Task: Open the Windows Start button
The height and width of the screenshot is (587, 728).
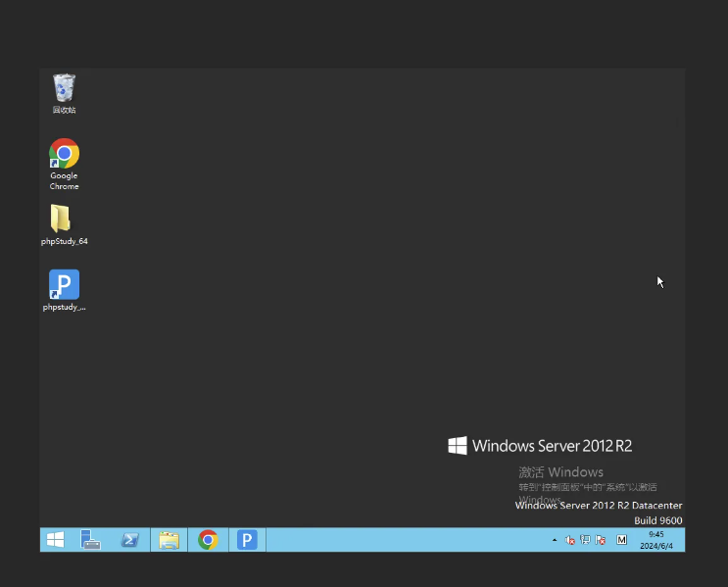Action: [x=56, y=540]
